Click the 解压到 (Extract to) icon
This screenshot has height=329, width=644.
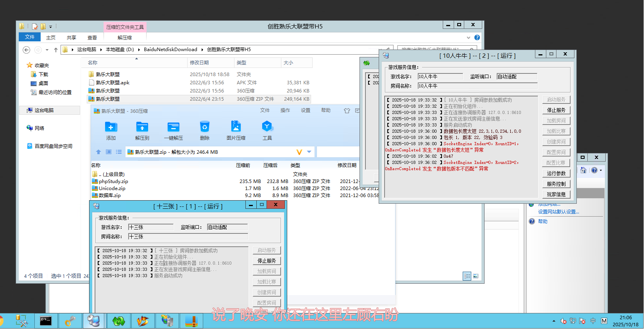[x=142, y=127]
